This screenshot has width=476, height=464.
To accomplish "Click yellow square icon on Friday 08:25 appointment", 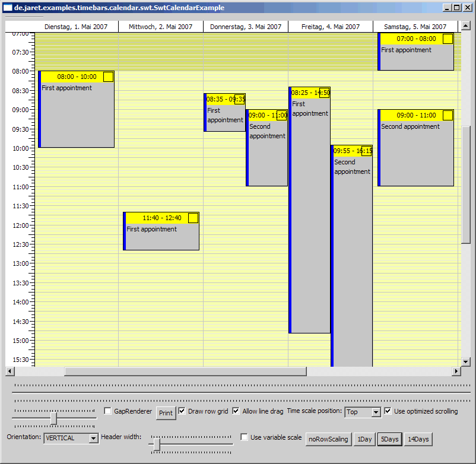I will click(324, 93).
